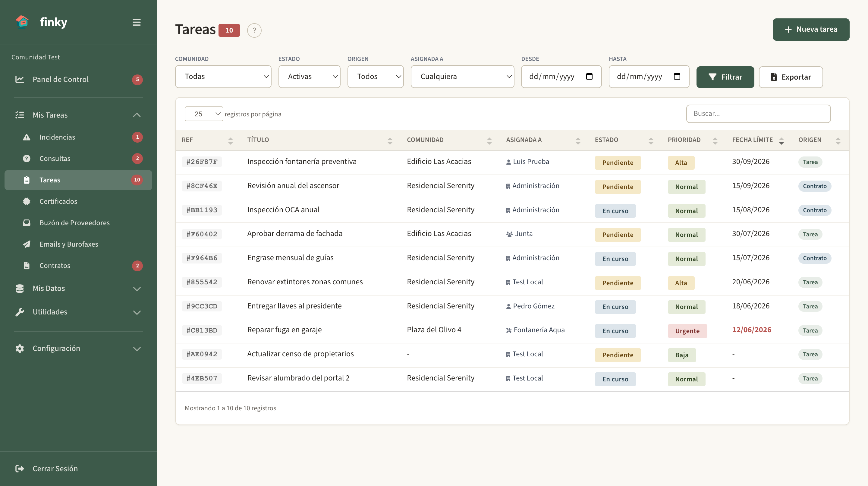Screen dimensions: 868x486
Task: Change the 25 registros por página selector
Action: coord(203,114)
